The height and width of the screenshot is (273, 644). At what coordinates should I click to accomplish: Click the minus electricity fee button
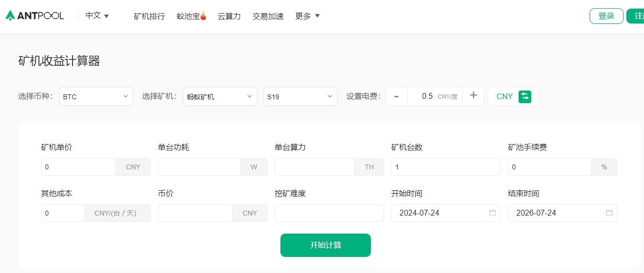(x=397, y=96)
